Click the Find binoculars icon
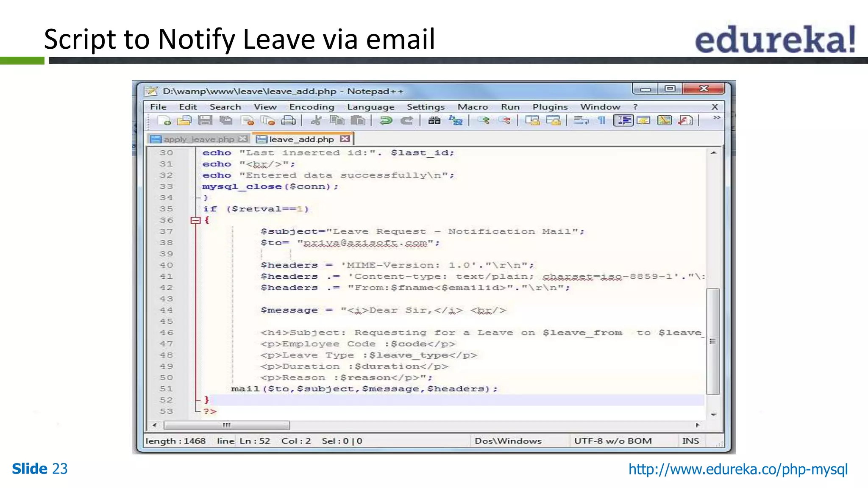 click(x=434, y=121)
